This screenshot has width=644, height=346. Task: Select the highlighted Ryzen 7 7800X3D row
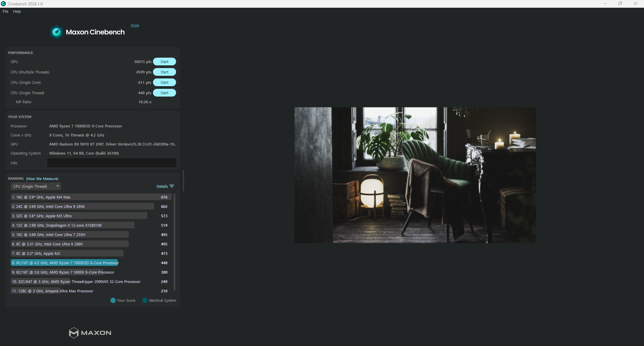pyautogui.click(x=91, y=263)
